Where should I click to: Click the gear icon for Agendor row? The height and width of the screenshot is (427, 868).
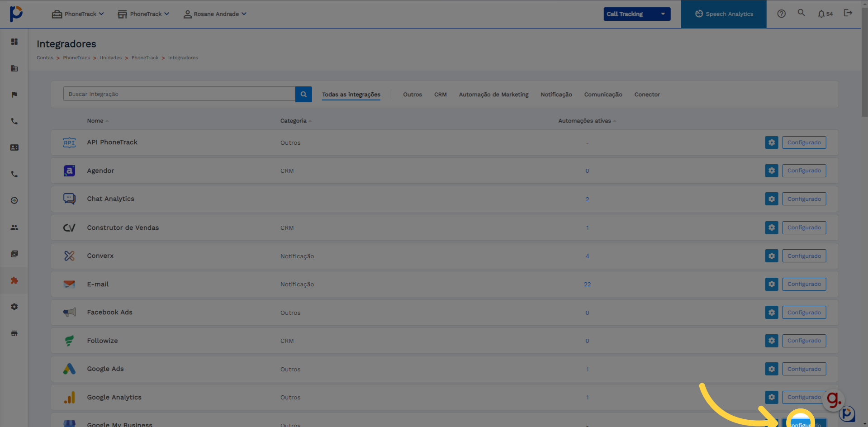[x=771, y=171]
